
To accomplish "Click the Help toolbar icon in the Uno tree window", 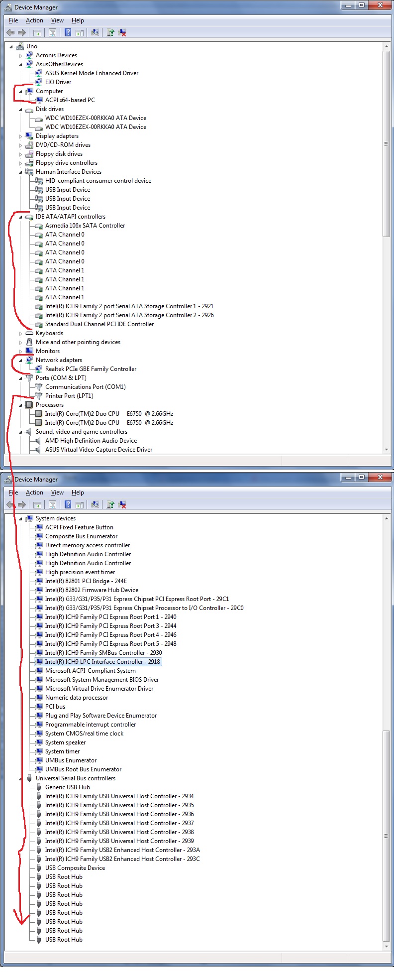I will click(68, 33).
